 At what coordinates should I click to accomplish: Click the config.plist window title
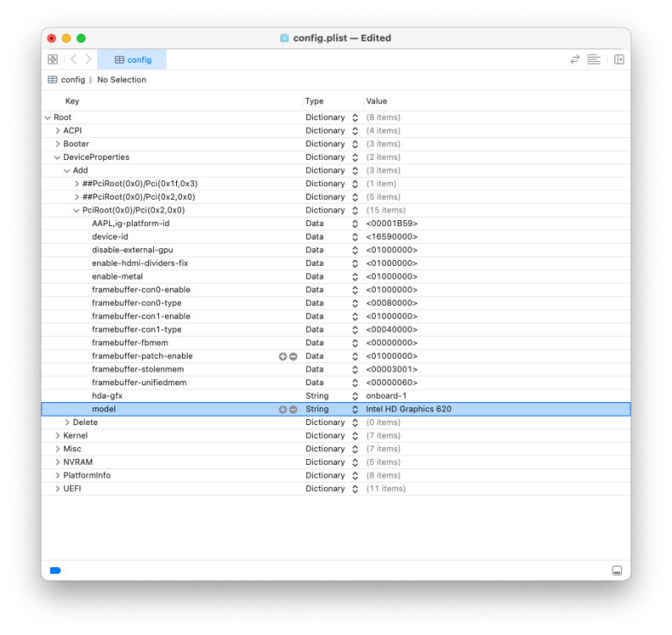(342, 38)
